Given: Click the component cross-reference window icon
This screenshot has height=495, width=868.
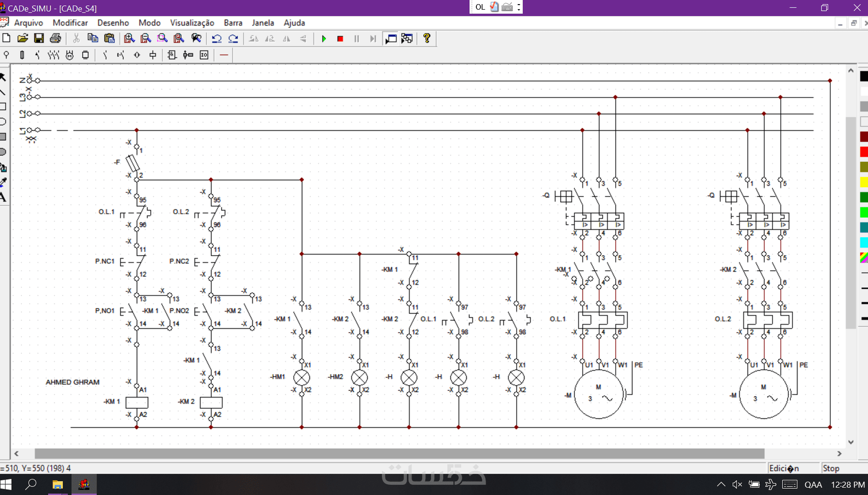Looking at the screenshot, I should click(x=407, y=38).
